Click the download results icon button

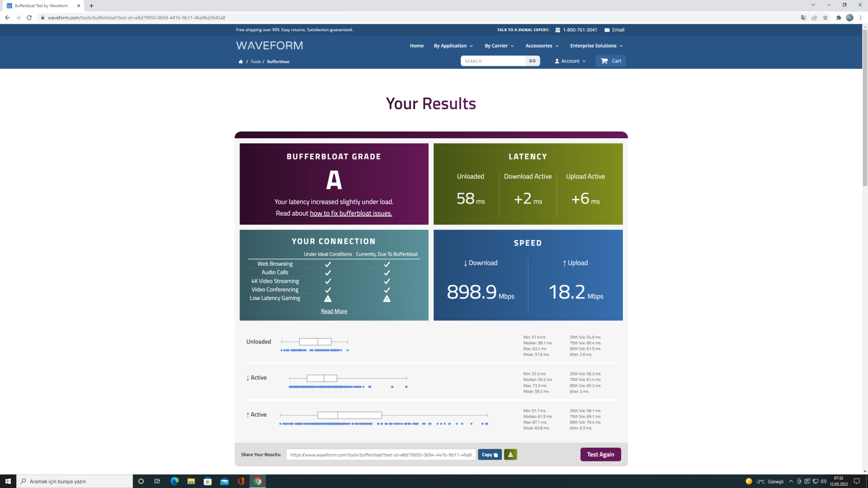click(510, 455)
